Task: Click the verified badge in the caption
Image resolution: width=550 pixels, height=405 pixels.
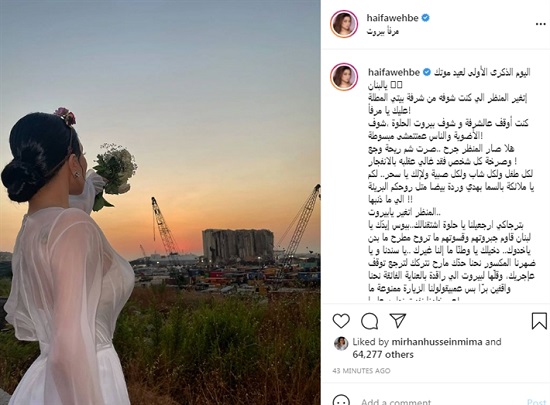Action: (x=427, y=72)
